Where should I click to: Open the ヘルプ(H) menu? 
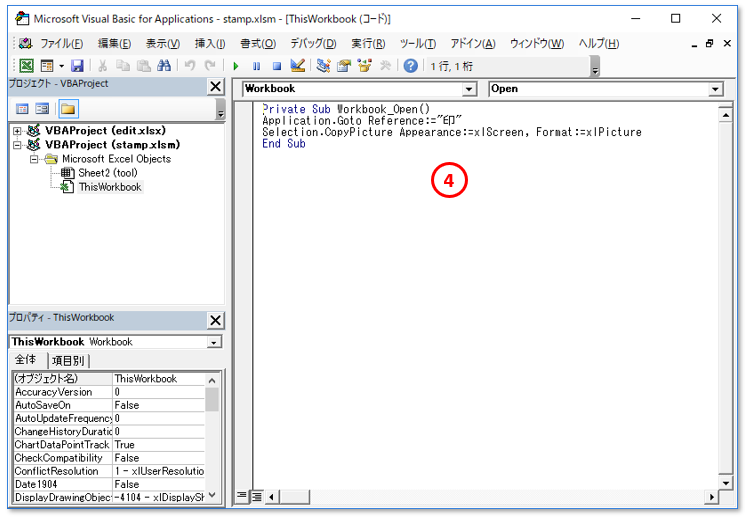point(599,44)
